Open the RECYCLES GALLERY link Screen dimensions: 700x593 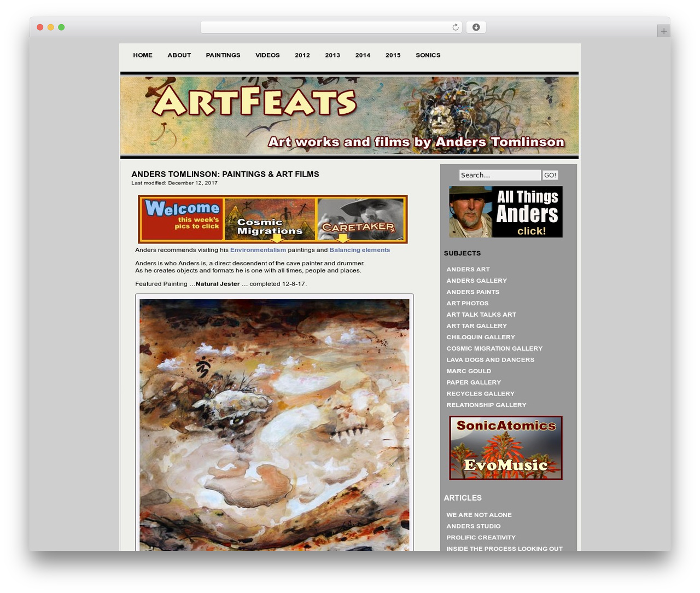click(481, 394)
